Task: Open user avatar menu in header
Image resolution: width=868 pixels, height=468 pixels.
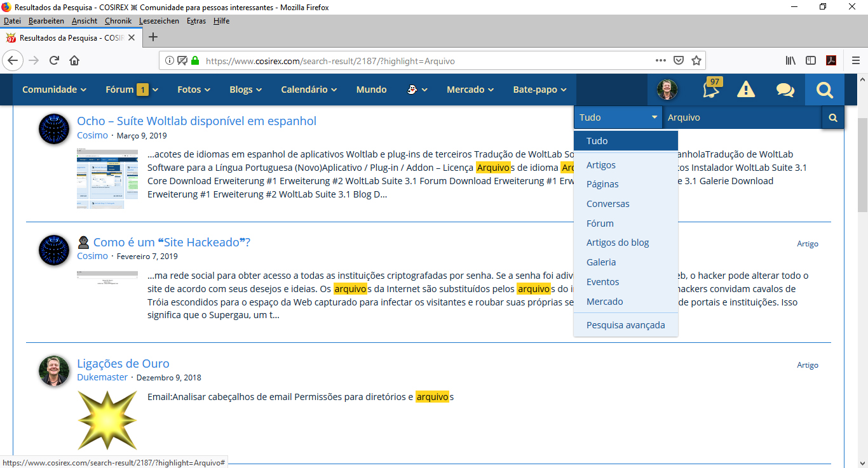Action: point(667,90)
